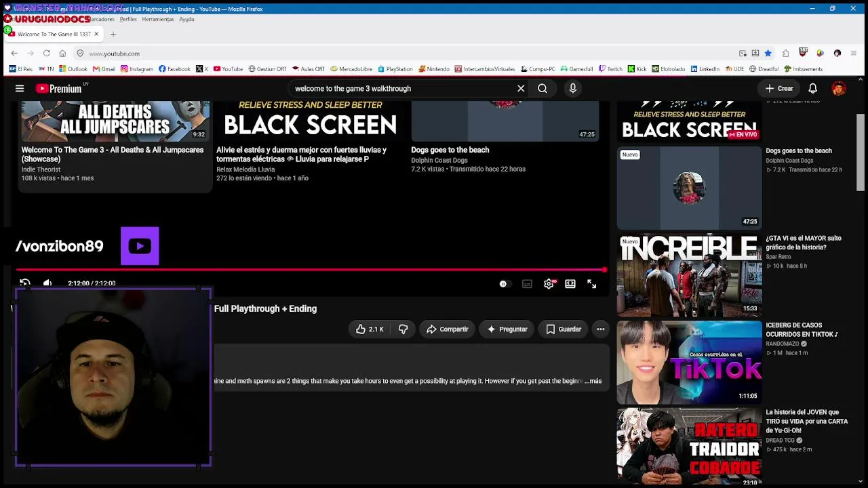Mute the video volume

[47, 283]
